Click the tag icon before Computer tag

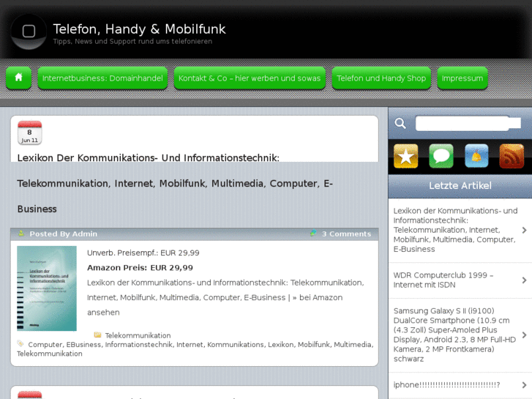click(20, 343)
